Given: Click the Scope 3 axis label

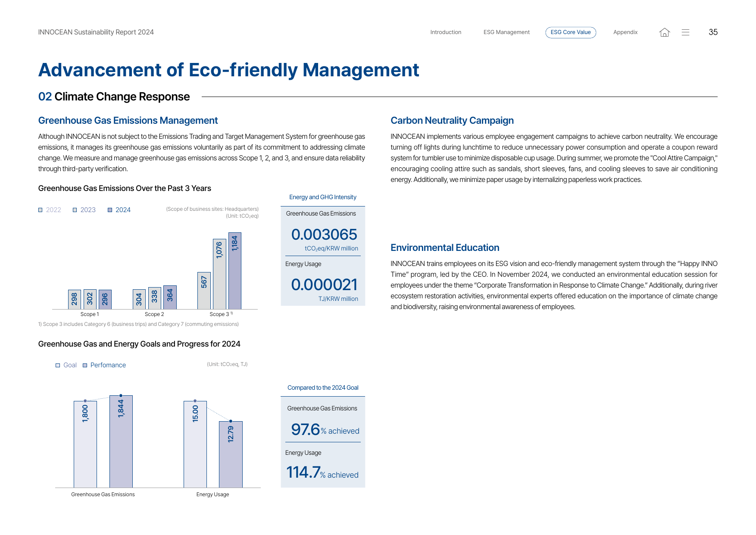Looking at the screenshot, I should click(x=221, y=314).
